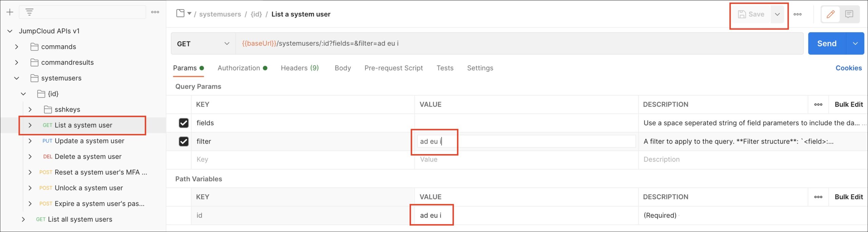The height and width of the screenshot is (232, 868).
Task: Open the GET method dropdown
Action: point(203,44)
